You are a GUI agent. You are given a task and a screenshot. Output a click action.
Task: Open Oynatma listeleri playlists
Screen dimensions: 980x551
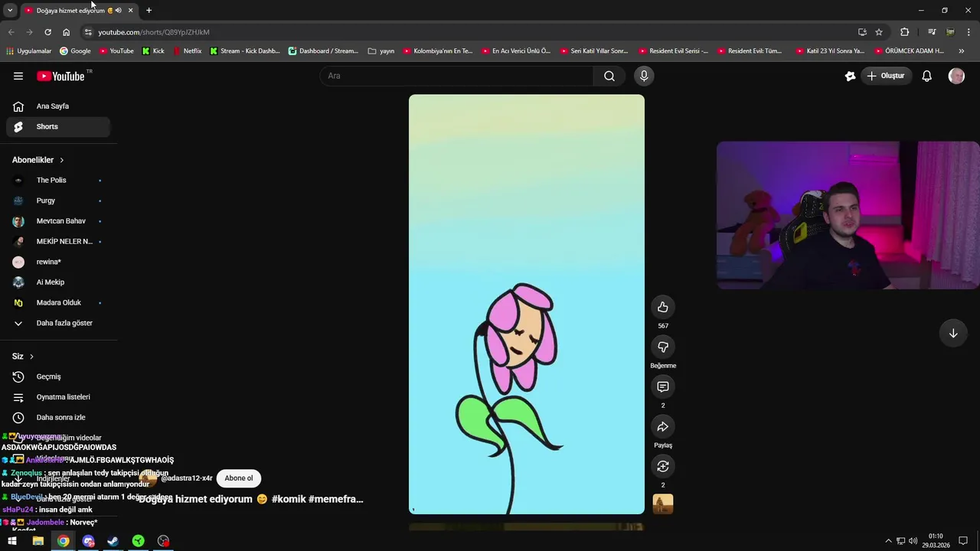click(x=58, y=397)
